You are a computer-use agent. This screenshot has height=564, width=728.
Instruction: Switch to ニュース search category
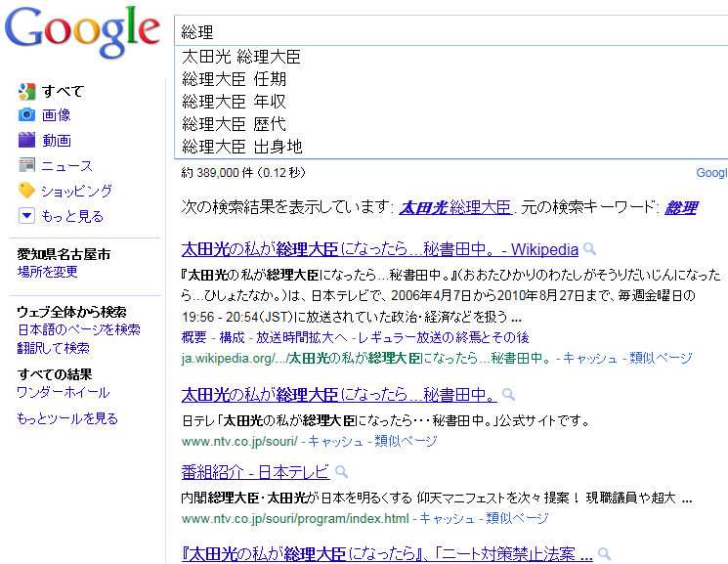[67, 165]
